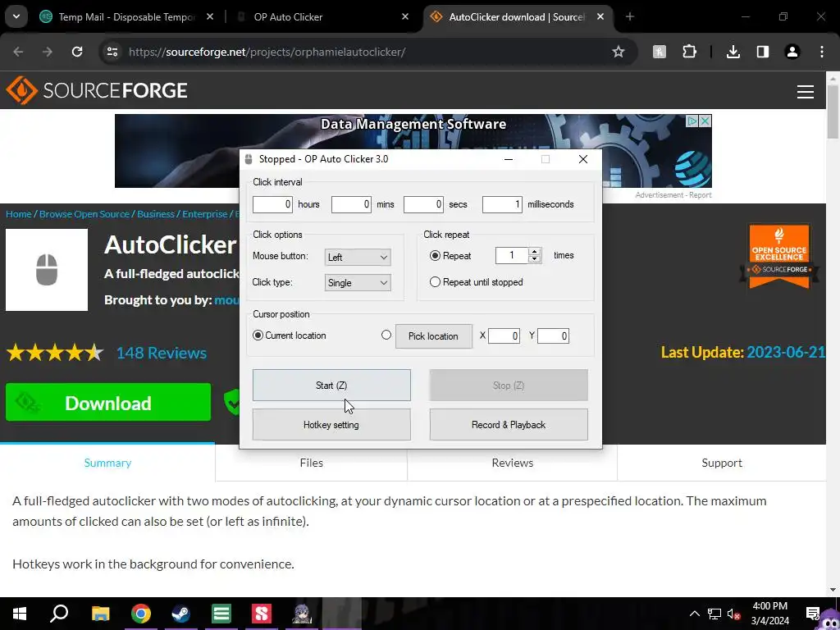Screen dimensions: 840x630
Task: Open the Support tab
Action: click(x=722, y=463)
